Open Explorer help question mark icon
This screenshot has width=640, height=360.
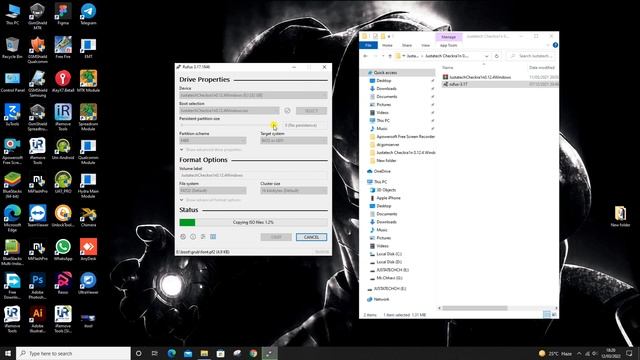555,45
